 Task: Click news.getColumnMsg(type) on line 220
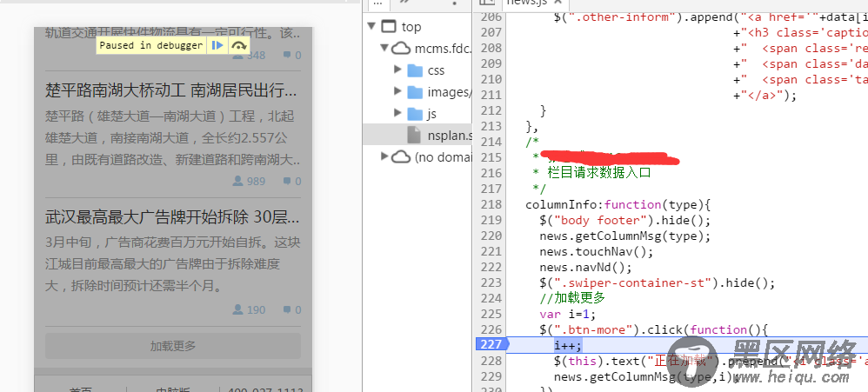click(x=625, y=236)
